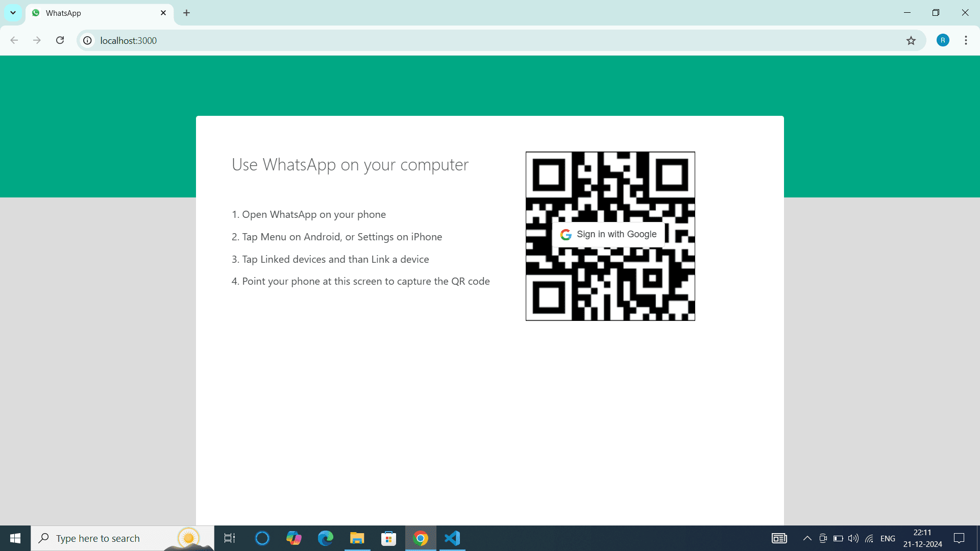Open Microsoft Edge from the taskbar

(325, 538)
